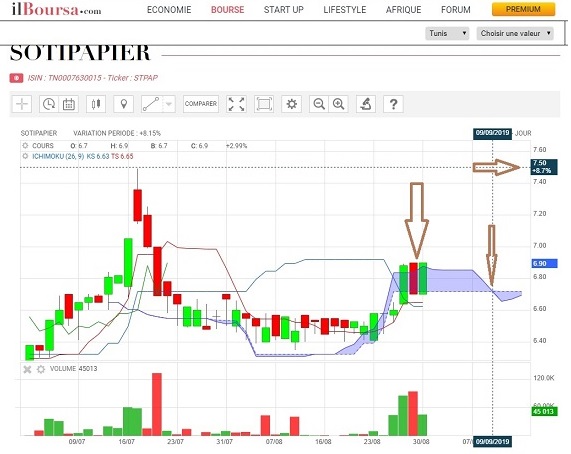Click the crosshair plus tool icon
Screen dimensions: 571x454
(22, 104)
